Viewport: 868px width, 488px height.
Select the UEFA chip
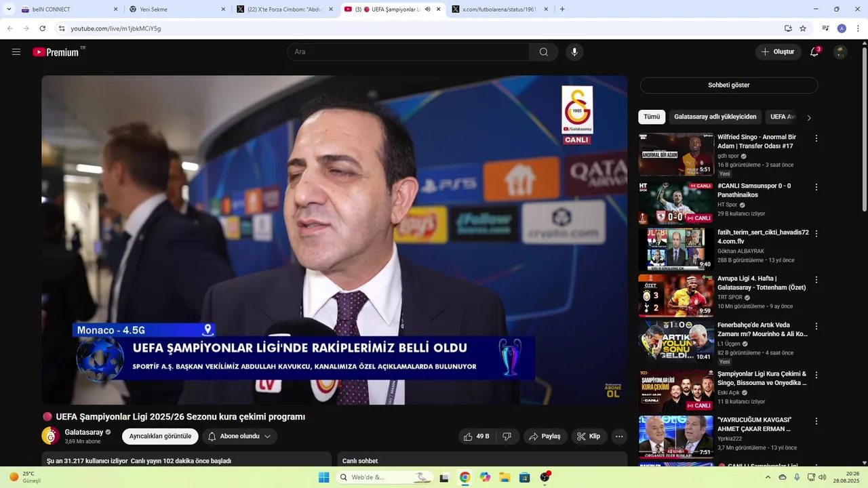point(783,117)
